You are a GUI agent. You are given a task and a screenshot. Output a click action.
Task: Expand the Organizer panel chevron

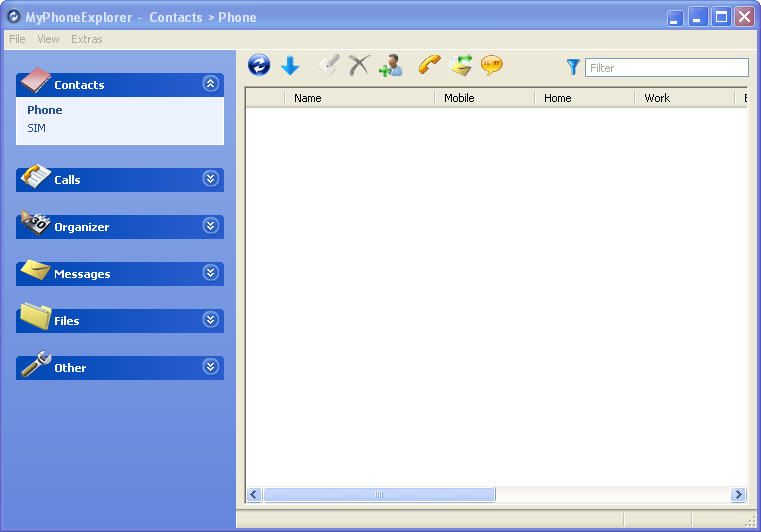(210, 226)
